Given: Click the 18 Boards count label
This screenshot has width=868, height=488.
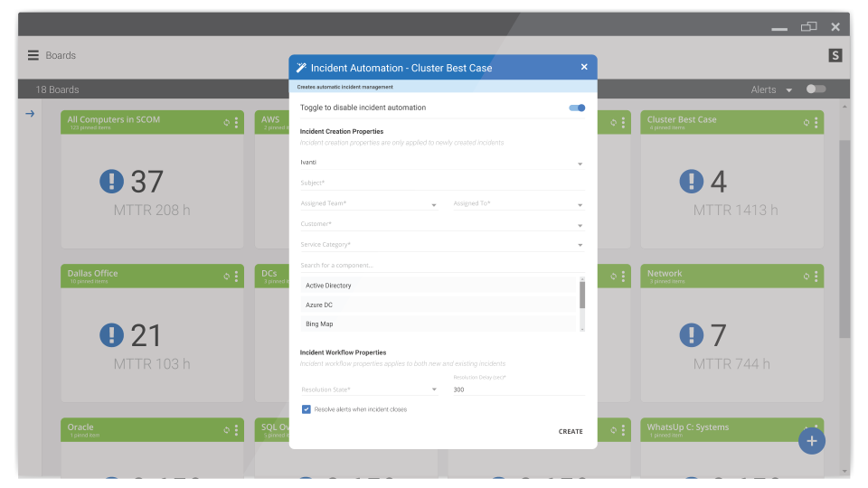Looking at the screenshot, I should (x=57, y=89).
